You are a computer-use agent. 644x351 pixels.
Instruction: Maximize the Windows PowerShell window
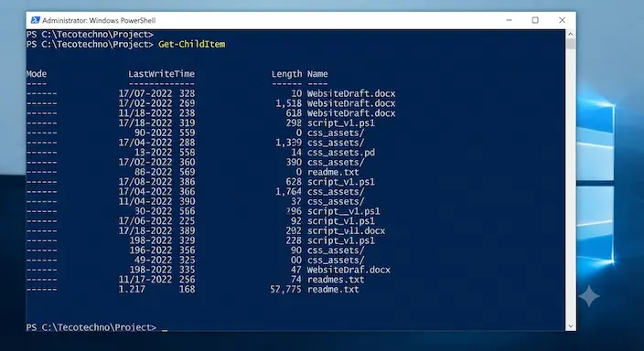535,20
